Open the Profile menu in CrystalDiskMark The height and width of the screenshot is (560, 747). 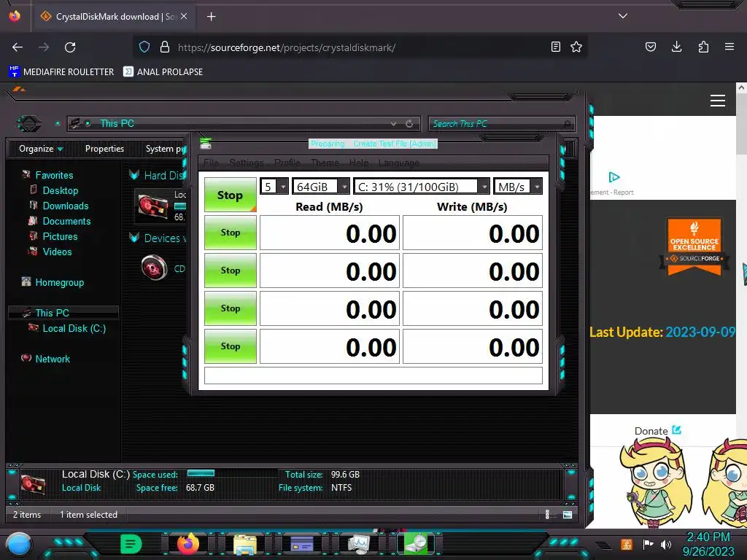click(x=287, y=163)
